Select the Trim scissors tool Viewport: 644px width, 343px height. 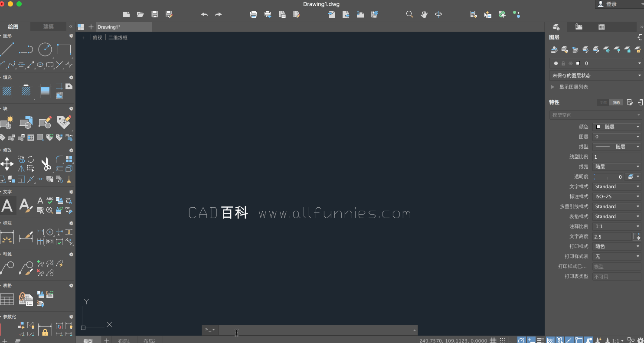[45, 164]
